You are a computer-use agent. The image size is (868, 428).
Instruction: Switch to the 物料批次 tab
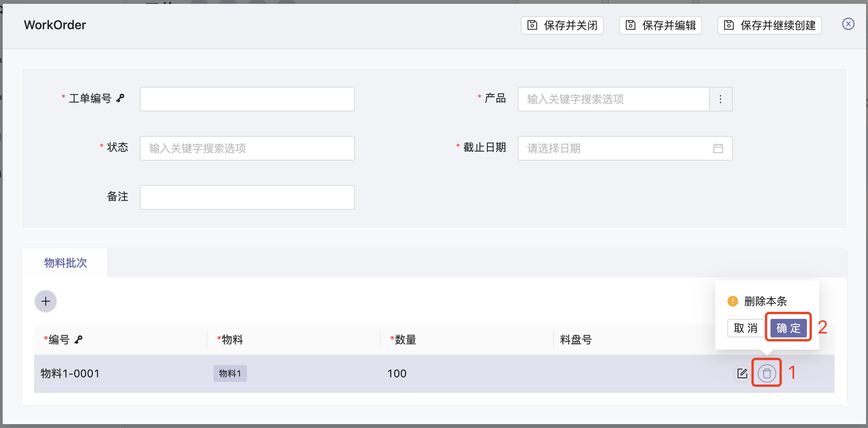(65, 263)
